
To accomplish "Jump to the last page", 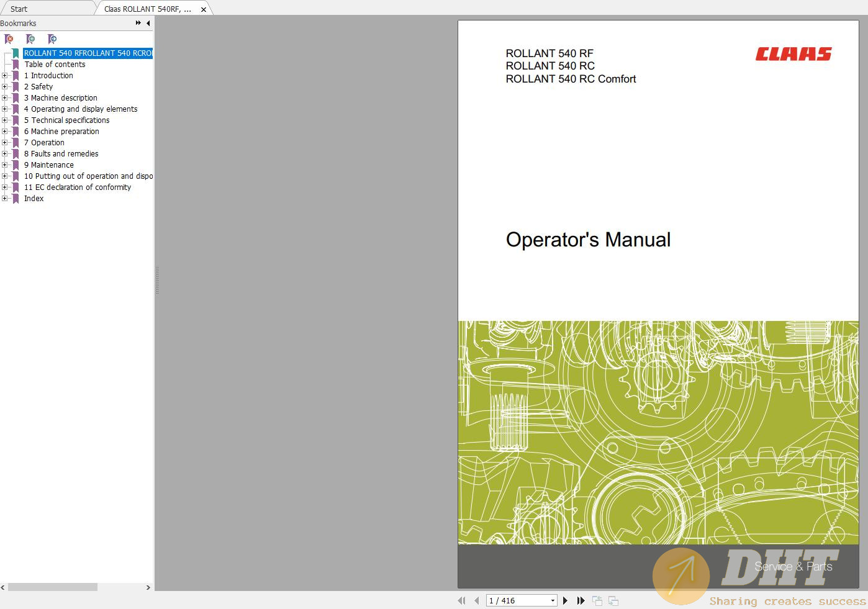I will tap(581, 600).
